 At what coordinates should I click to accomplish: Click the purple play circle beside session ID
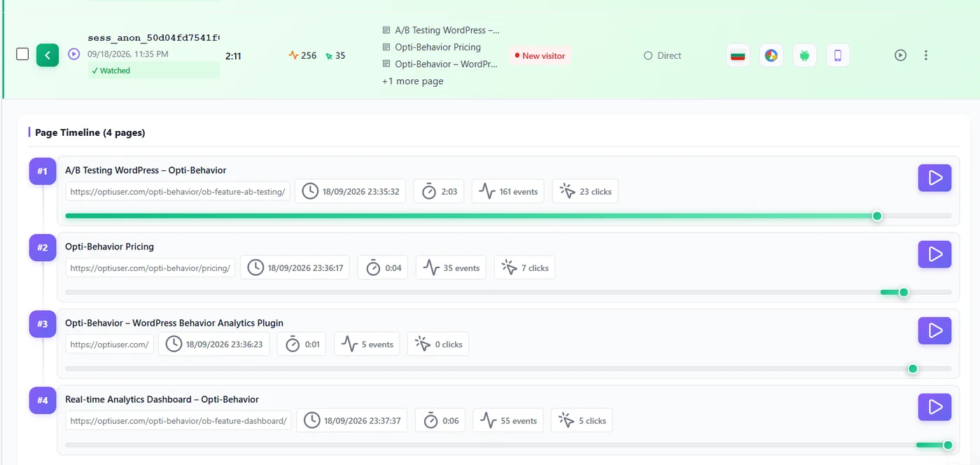point(74,54)
